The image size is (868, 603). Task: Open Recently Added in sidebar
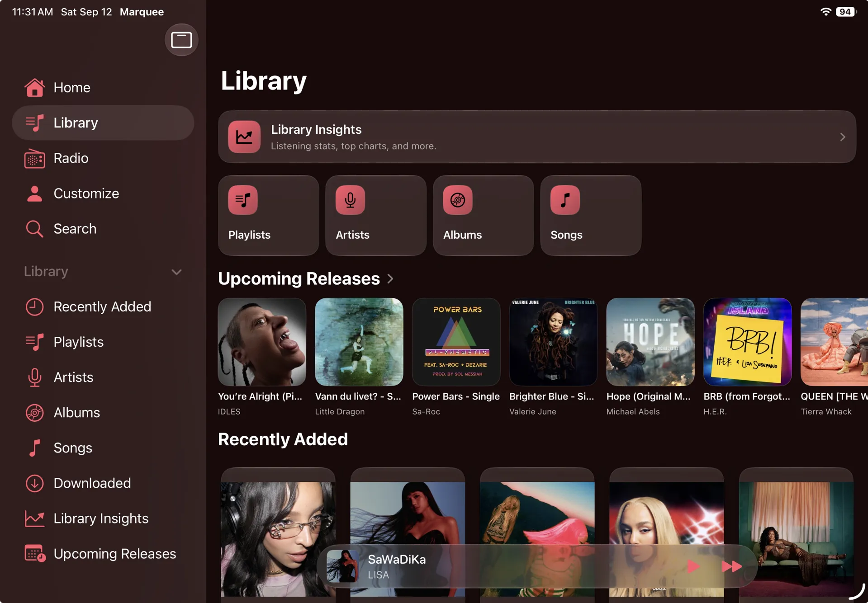point(103,307)
